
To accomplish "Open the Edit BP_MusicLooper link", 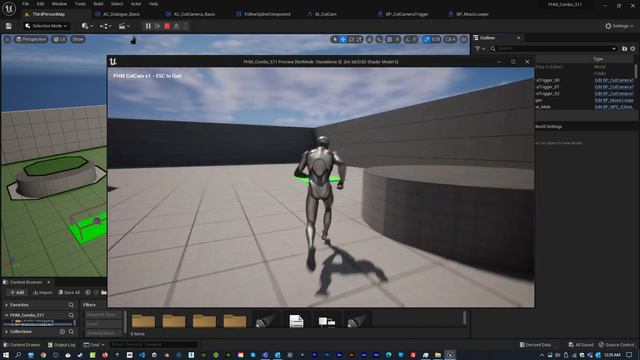I will pyautogui.click(x=614, y=100).
